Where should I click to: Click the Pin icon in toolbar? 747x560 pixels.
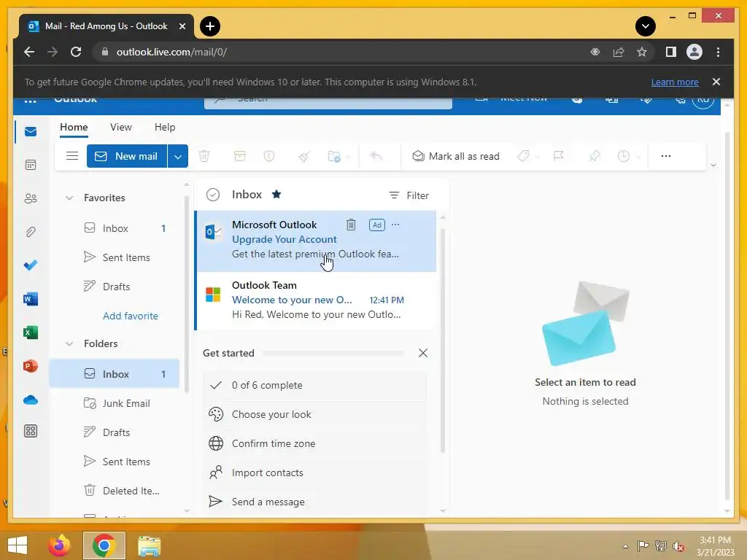click(594, 156)
